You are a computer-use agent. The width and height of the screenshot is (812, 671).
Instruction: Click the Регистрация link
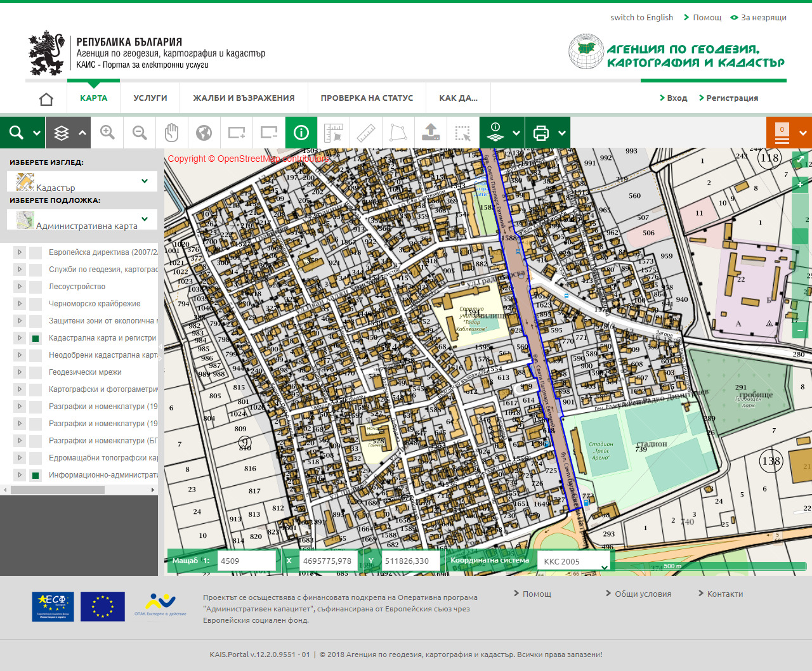(x=731, y=98)
